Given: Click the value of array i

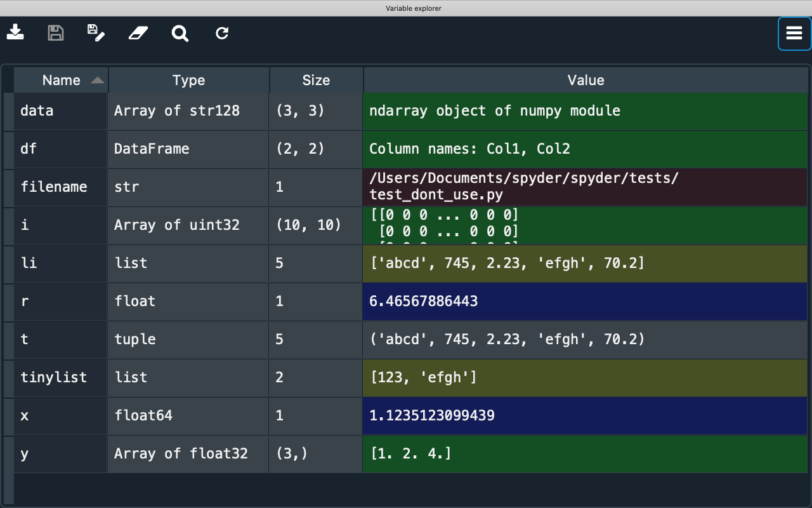Looking at the screenshot, I should coord(585,225).
